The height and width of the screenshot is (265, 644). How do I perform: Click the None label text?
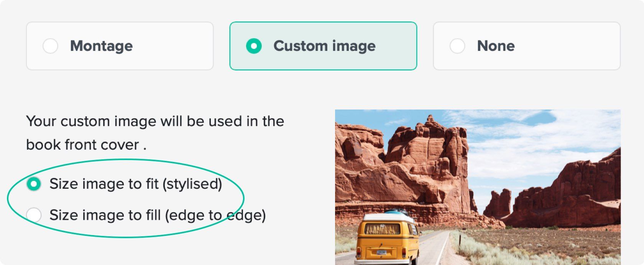(x=496, y=46)
